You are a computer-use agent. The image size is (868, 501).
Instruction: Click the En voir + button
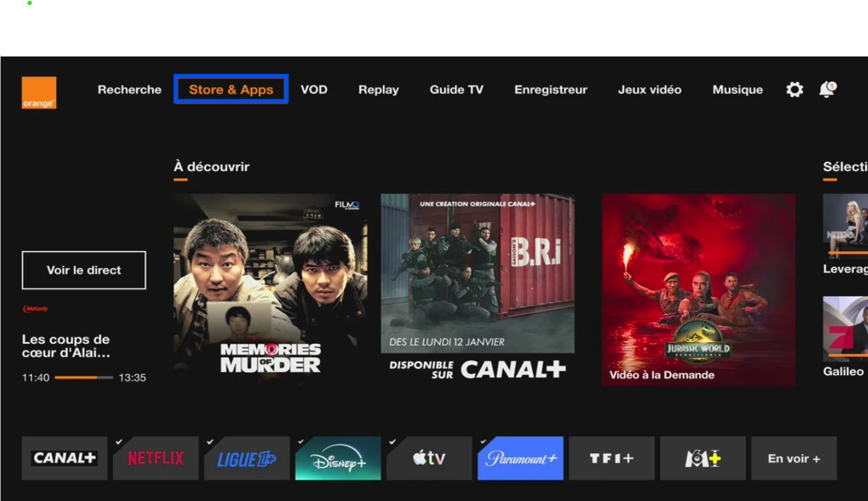[793, 458]
